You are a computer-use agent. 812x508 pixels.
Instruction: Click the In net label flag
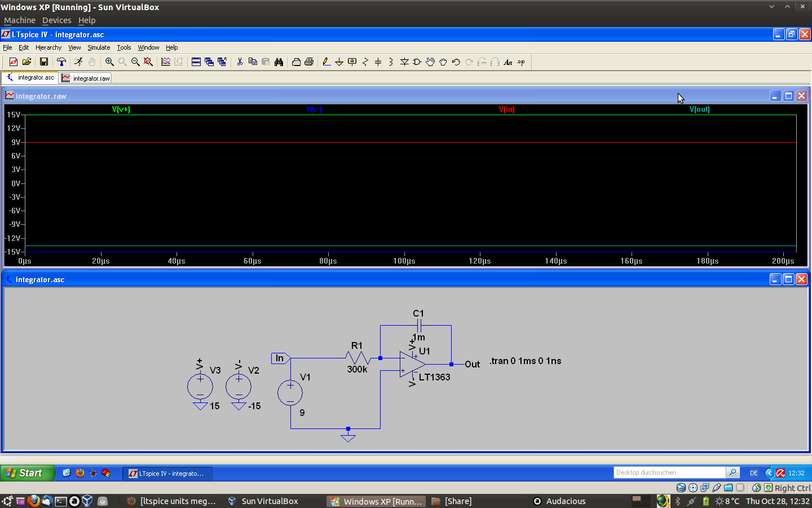[280, 358]
